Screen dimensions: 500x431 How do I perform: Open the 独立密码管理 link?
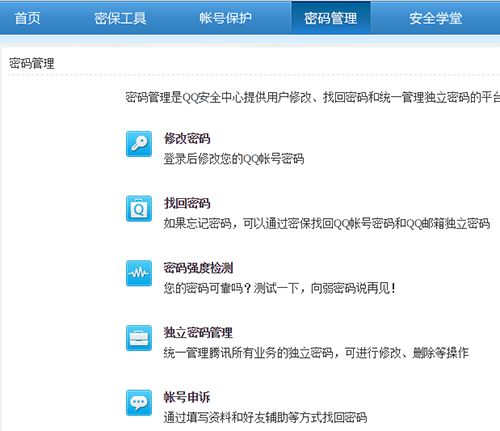click(198, 332)
